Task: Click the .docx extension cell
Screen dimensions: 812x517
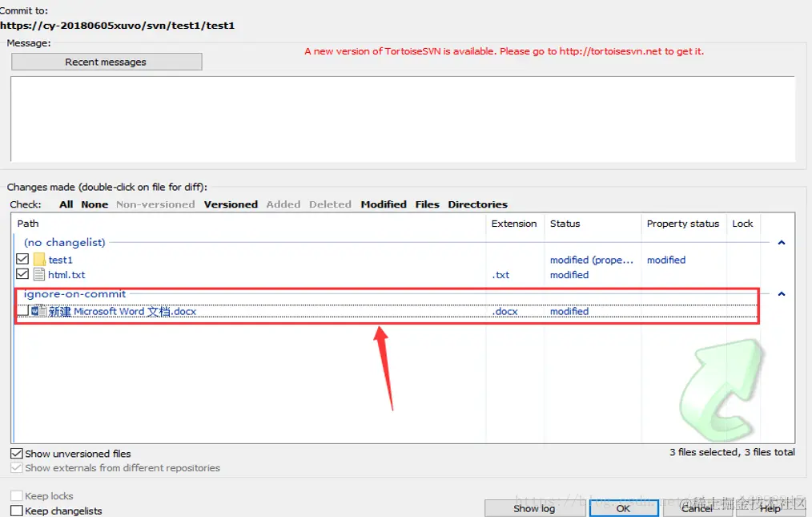Action: (505, 311)
